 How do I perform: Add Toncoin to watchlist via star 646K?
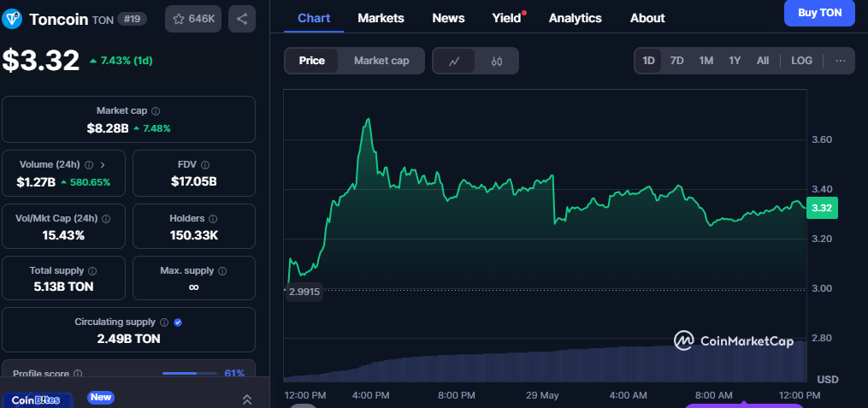tap(194, 19)
